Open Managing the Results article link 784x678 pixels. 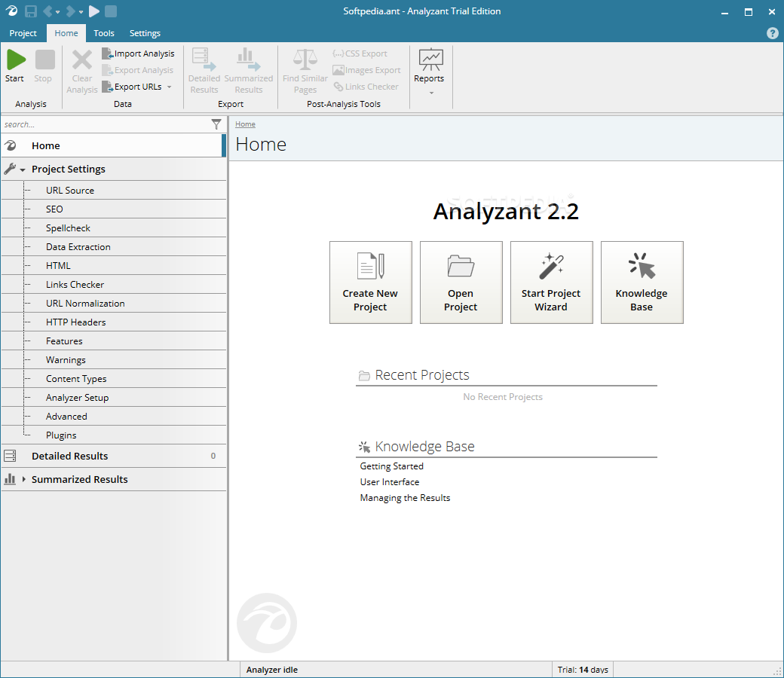tap(405, 498)
